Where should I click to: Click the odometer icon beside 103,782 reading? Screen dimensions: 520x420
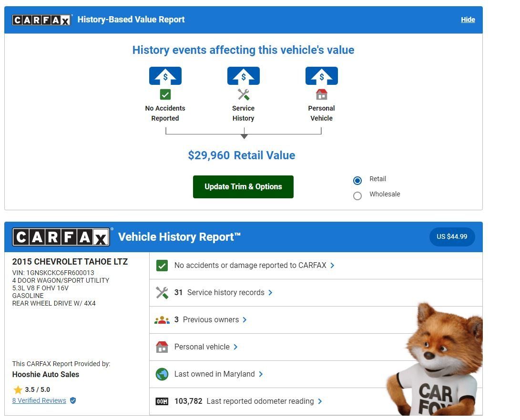tap(162, 401)
